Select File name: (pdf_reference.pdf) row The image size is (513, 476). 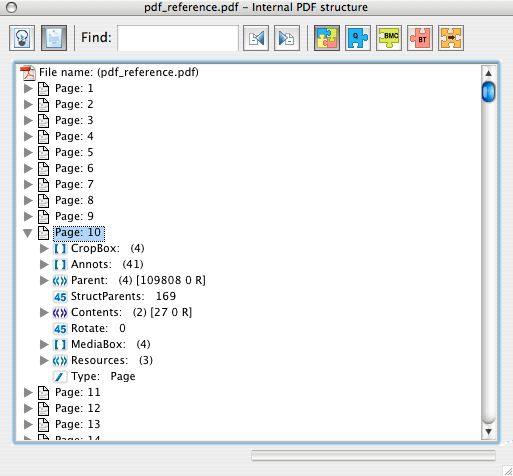[119, 72]
